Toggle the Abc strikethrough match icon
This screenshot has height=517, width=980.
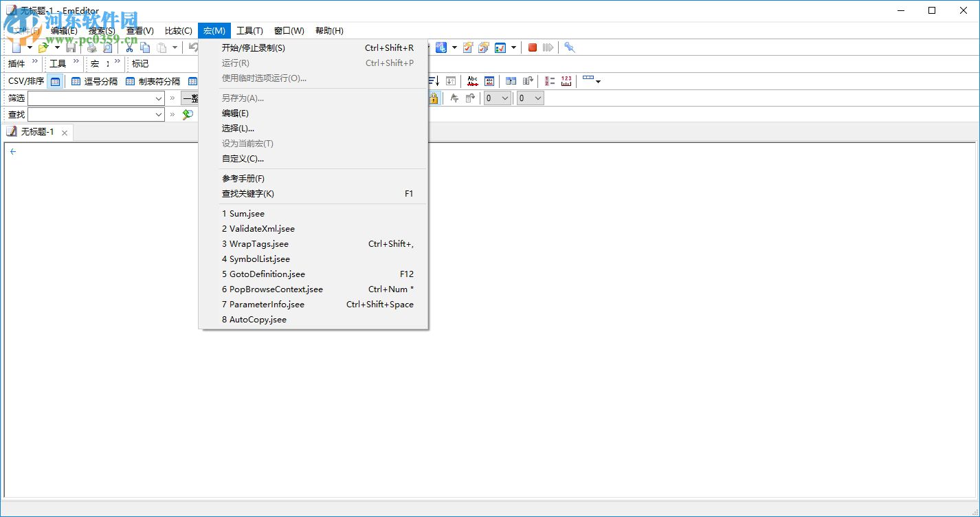click(x=473, y=80)
